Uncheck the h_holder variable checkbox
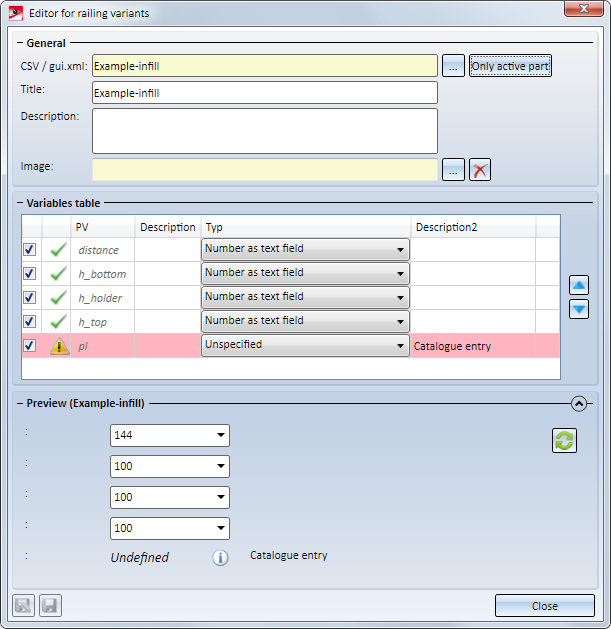 click(x=30, y=298)
